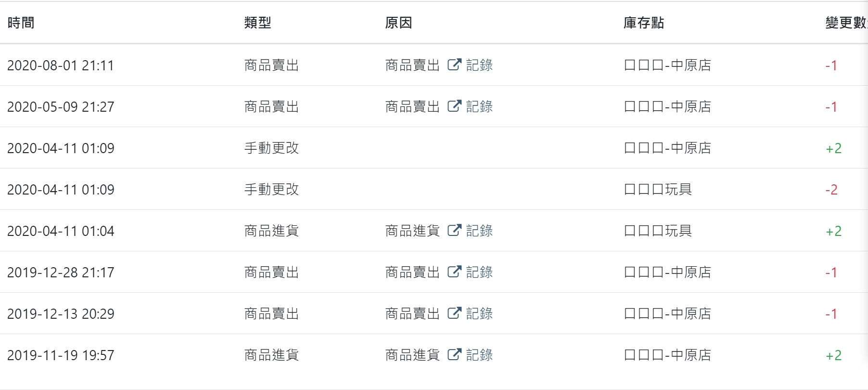Open the 記錄 link for 2019-12-13 20:29
The image size is (868, 390).
[x=479, y=313]
